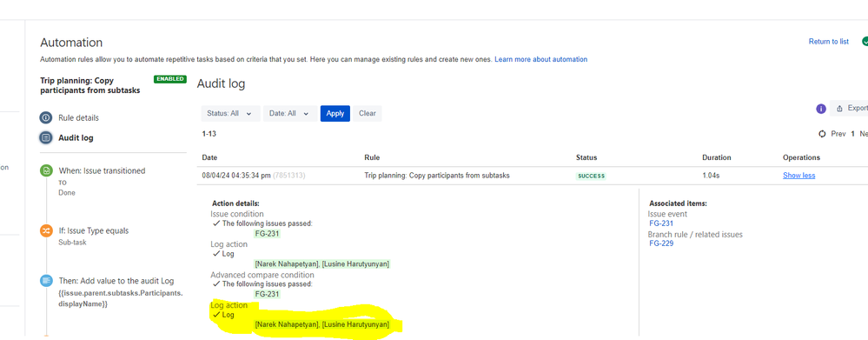
Task: Click the Done transition status text
Action: [67, 193]
